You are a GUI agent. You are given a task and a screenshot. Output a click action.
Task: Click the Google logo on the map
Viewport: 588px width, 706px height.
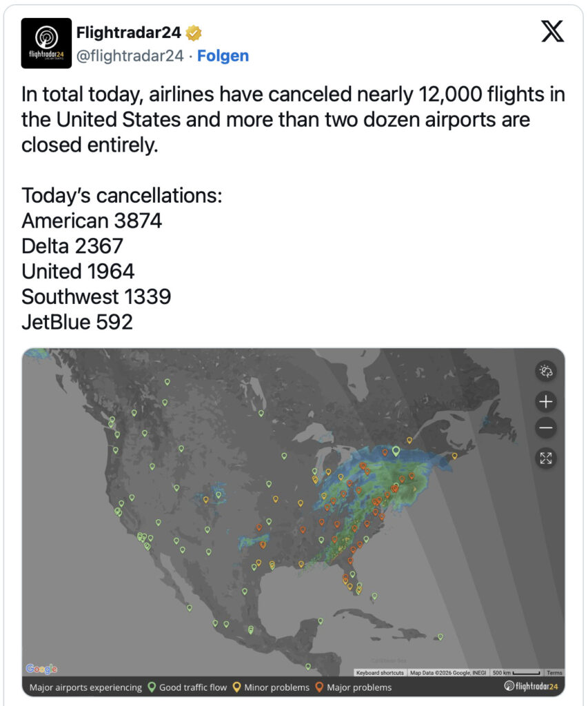(x=40, y=667)
